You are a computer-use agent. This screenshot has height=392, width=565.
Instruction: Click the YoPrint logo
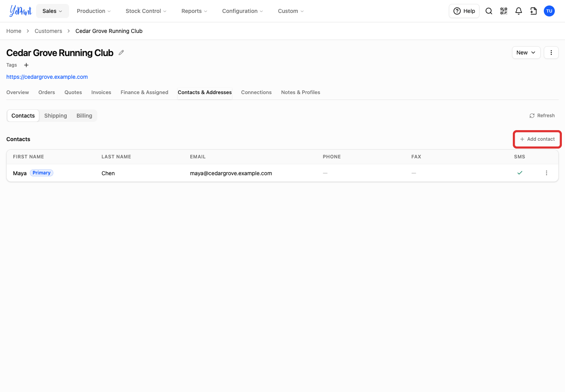tap(20, 11)
